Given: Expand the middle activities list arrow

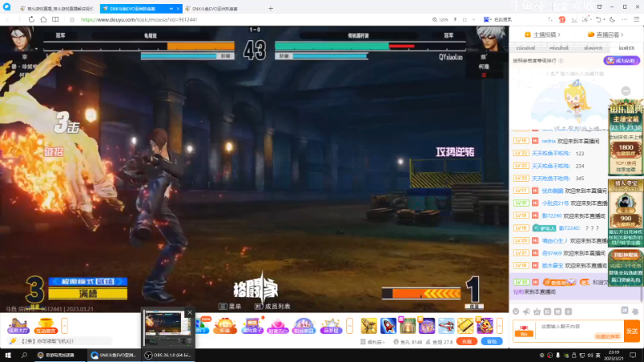Looking at the screenshot, I should pyautogui.click(x=349, y=326).
